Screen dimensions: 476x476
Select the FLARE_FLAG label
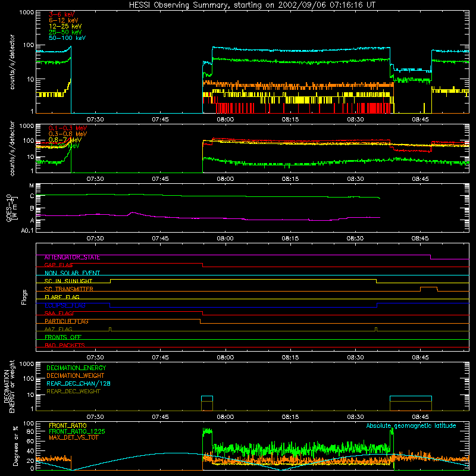[62, 297]
